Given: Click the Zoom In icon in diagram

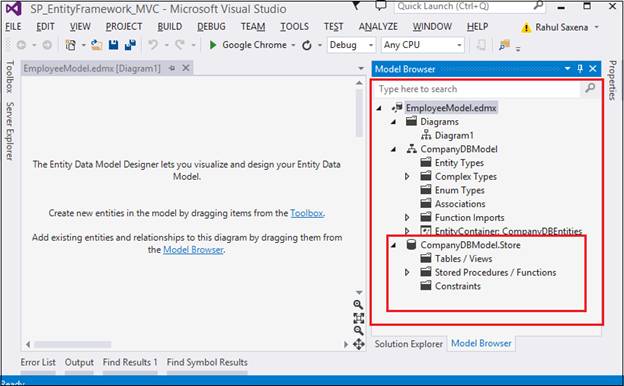Looking at the screenshot, I should click(x=358, y=305).
